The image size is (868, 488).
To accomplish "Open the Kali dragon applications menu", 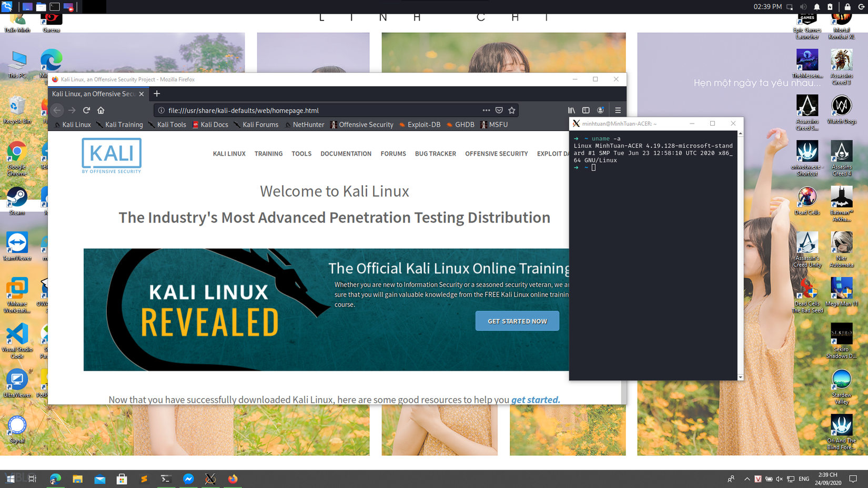I will [x=7, y=7].
